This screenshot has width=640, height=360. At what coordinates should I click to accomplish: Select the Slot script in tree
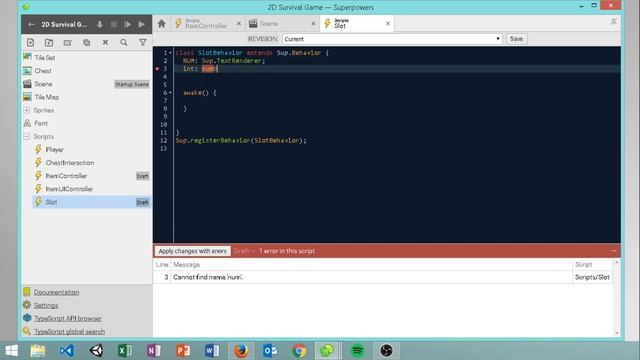pos(92,202)
